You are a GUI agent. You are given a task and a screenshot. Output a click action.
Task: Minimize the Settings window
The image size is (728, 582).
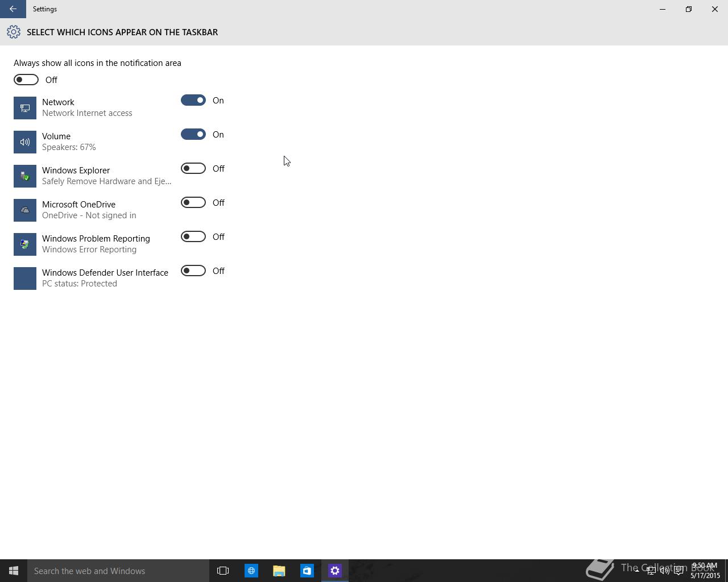[x=663, y=9]
